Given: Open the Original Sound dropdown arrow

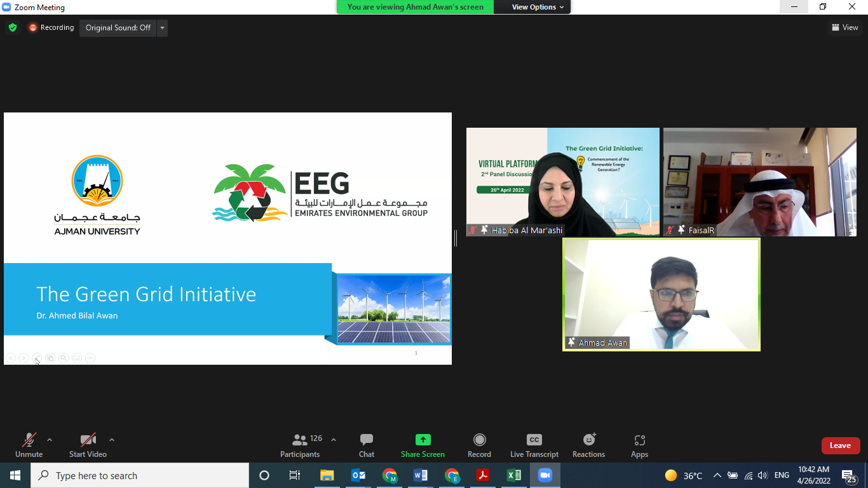Looking at the screenshot, I should 162,28.
